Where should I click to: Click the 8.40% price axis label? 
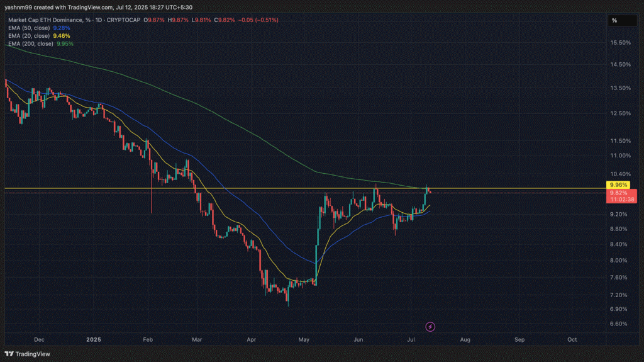(x=619, y=244)
